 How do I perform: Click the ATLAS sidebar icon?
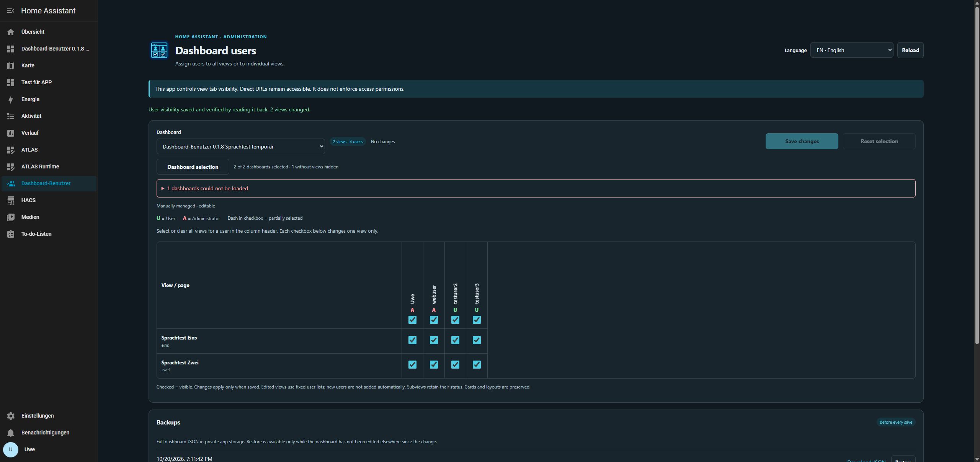[11, 150]
